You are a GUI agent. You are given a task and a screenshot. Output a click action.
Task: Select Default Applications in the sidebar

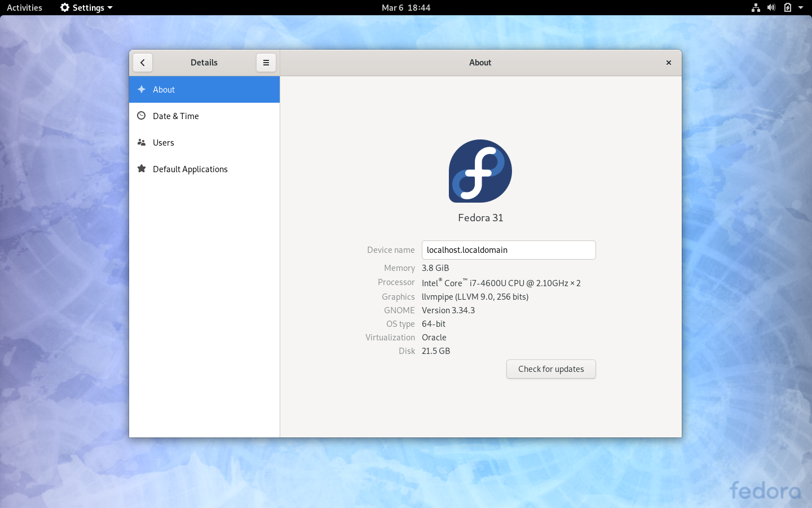204,169
